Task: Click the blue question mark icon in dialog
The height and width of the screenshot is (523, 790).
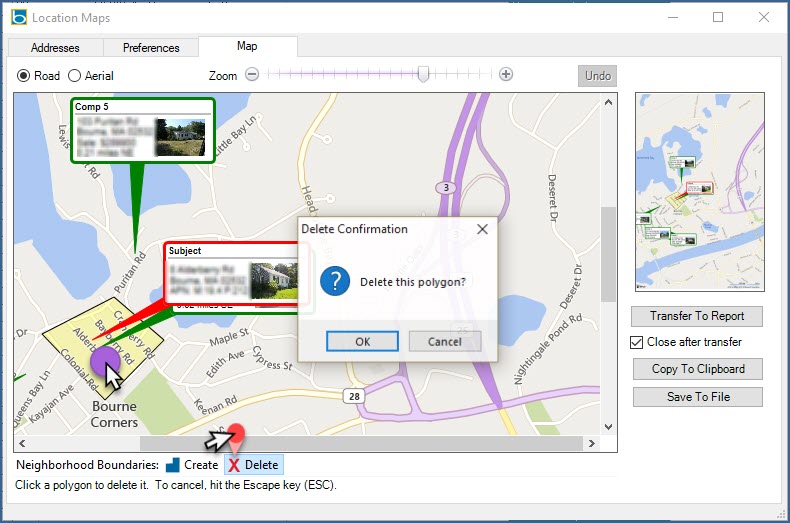Action: [335, 281]
